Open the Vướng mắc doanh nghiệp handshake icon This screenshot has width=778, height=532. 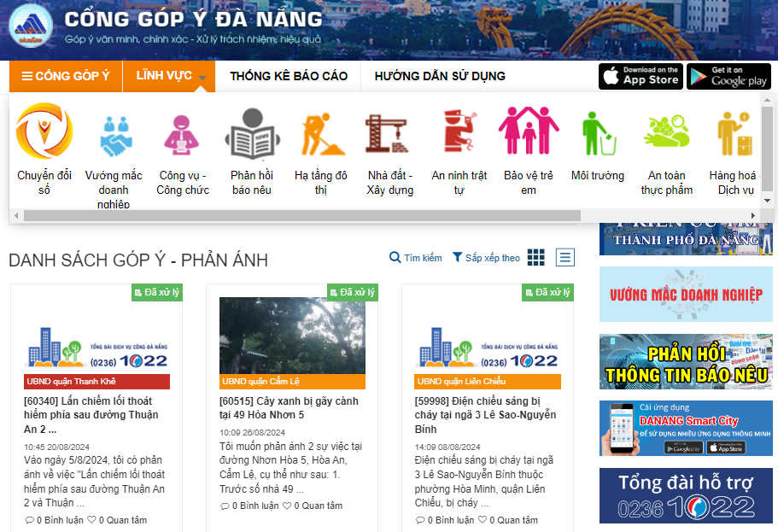(115, 136)
